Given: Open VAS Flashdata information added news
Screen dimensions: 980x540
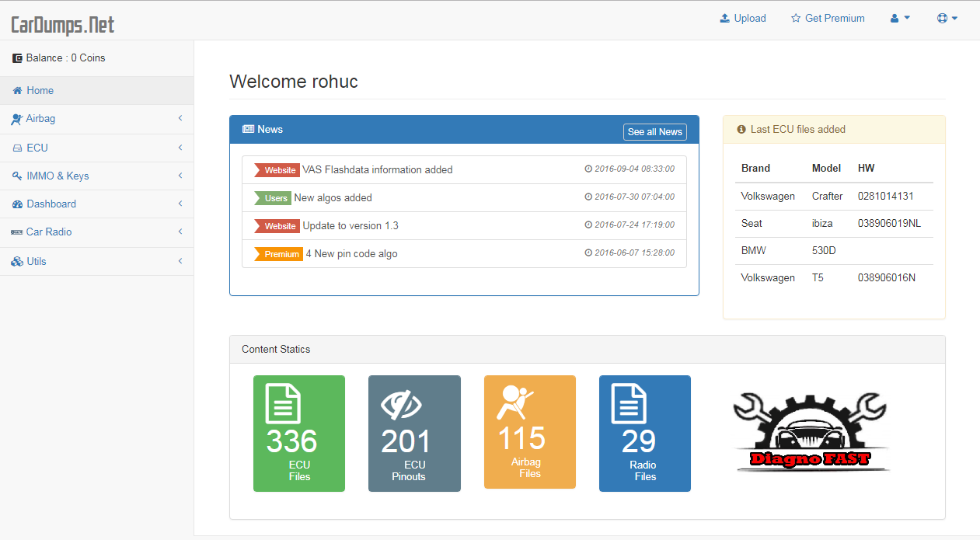Looking at the screenshot, I should [x=464, y=169].
